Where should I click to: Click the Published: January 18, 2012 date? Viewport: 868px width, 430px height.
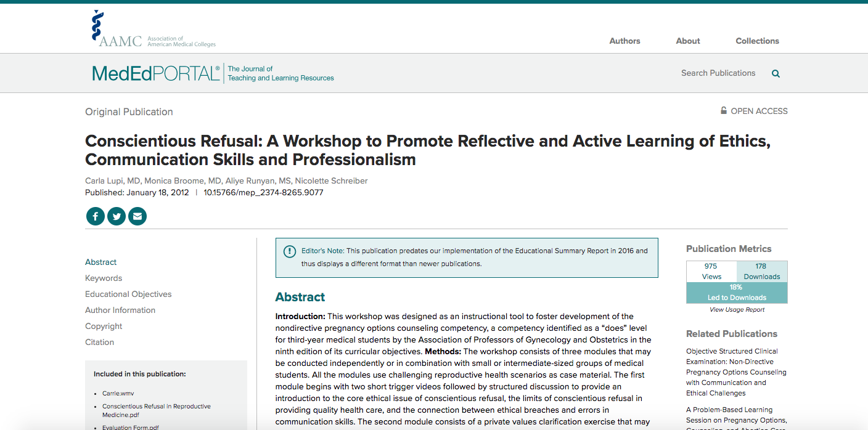pos(137,192)
